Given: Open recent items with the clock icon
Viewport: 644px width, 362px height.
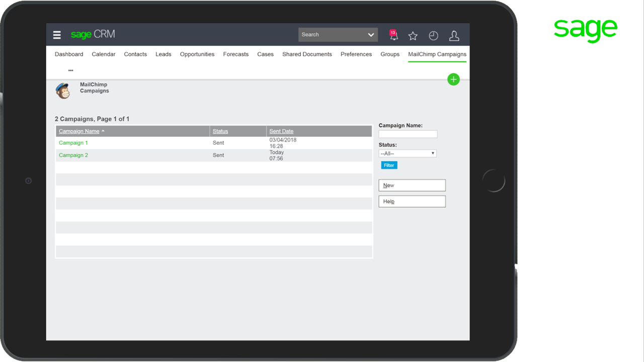Looking at the screenshot, I should click(x=433, y=36).
